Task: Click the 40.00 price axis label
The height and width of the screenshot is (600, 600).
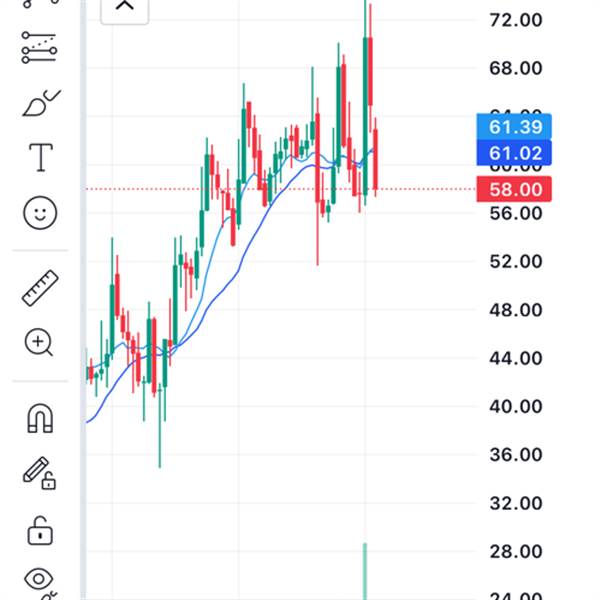Action: tap(515, 406)
